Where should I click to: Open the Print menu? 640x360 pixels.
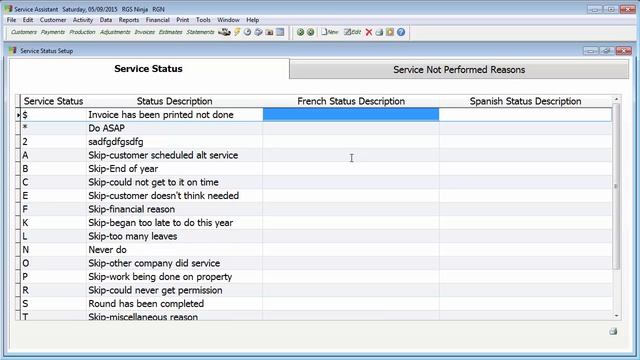[182, 20]
